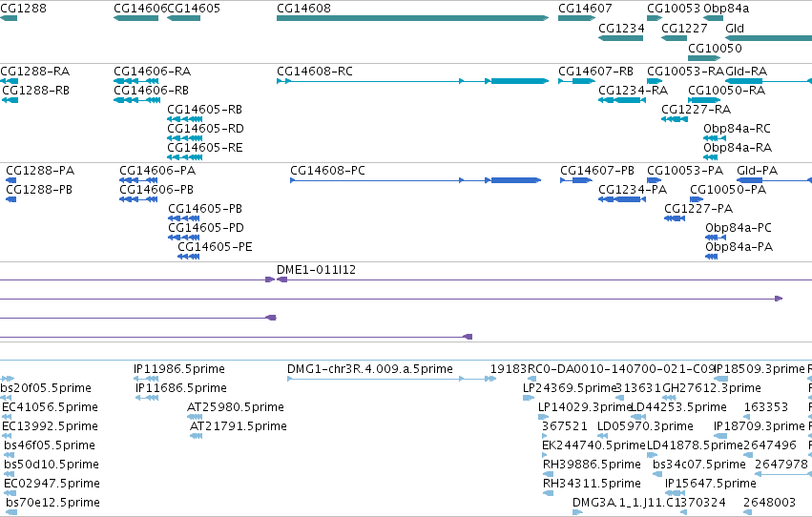Click the CG14607 gene label

point(585,9)
